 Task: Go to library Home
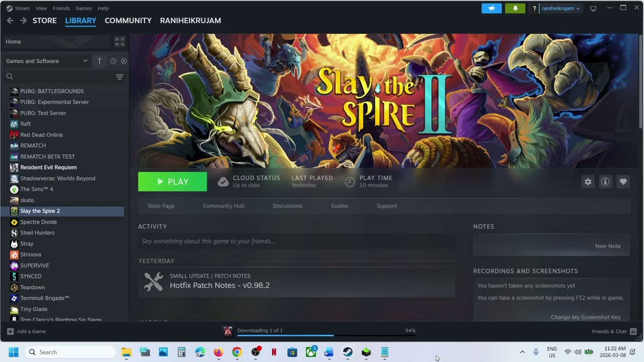click(56, 41)
